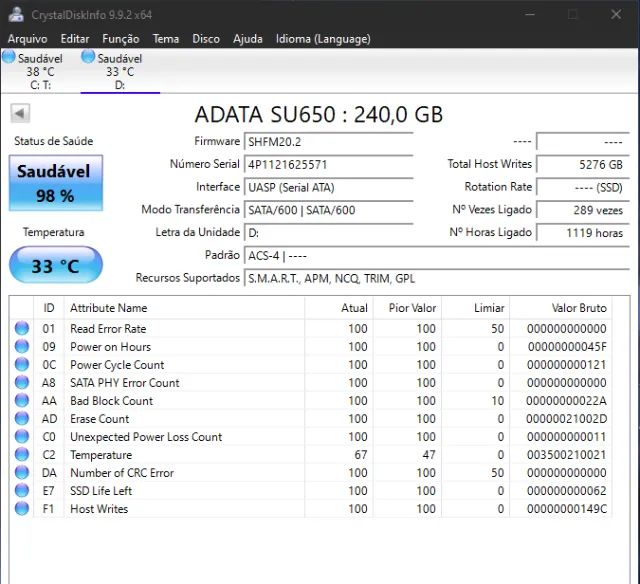Click the Pior Valor column header
Image resolution: width=640 pixels, height=584 pixels.
click(407, 308)
